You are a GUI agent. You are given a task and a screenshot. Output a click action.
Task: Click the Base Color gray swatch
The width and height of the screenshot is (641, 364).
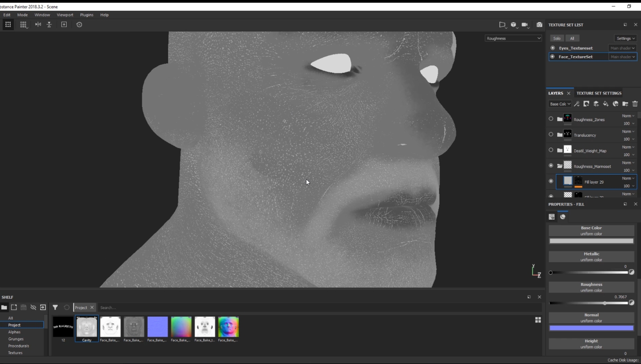click(591, 241)
